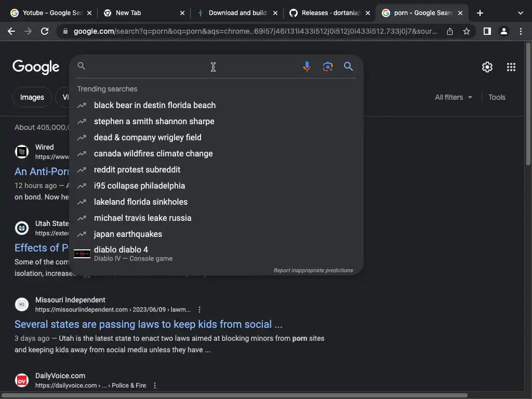Open the Chrome three-dot menu

pos(521,31)
